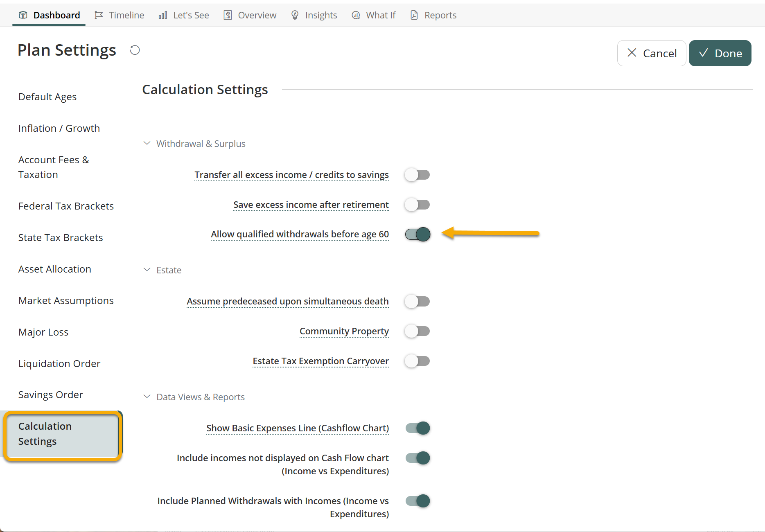Viewport: 765px width, 532px height.
Task: Click the Let's See bar chart icon
Action: (x=163, y=15)
